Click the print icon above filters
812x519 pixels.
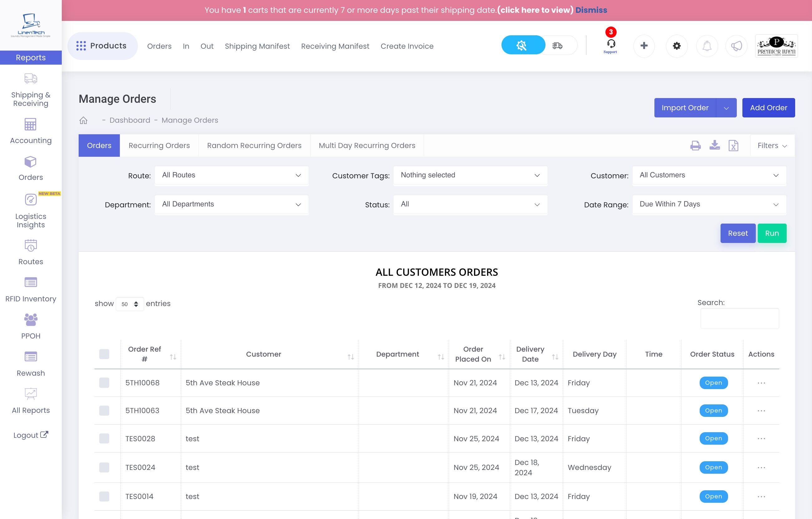pos(695,146)
